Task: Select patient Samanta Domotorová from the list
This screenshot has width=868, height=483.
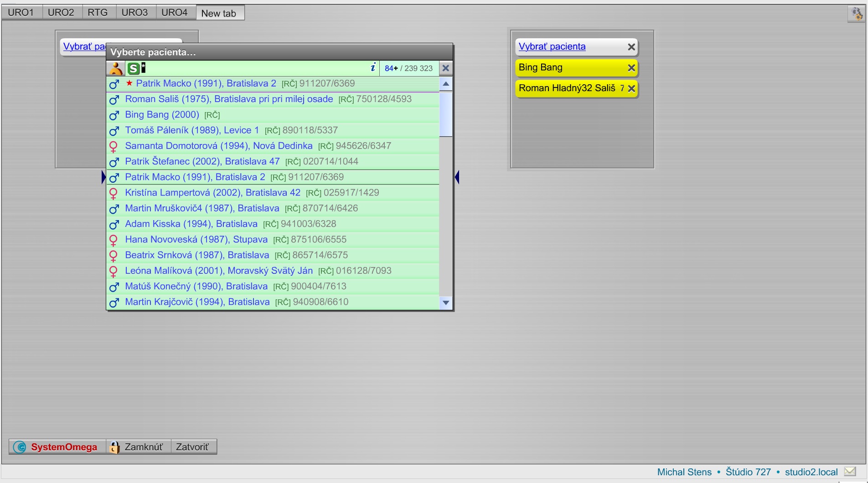Action: (x=219, y=146)
